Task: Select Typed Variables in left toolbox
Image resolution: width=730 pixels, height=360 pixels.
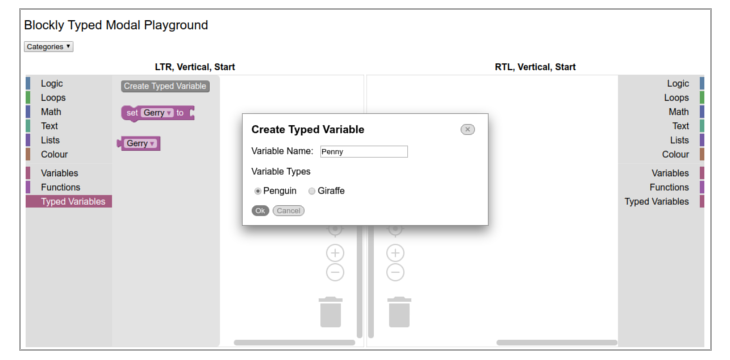Action: tap(69, 202)
